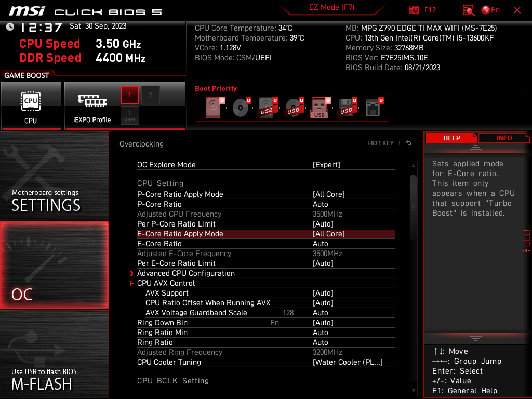Screen dimensions: 532x399
Task: Click the red side panel arrows
Action: click(526, 251)
